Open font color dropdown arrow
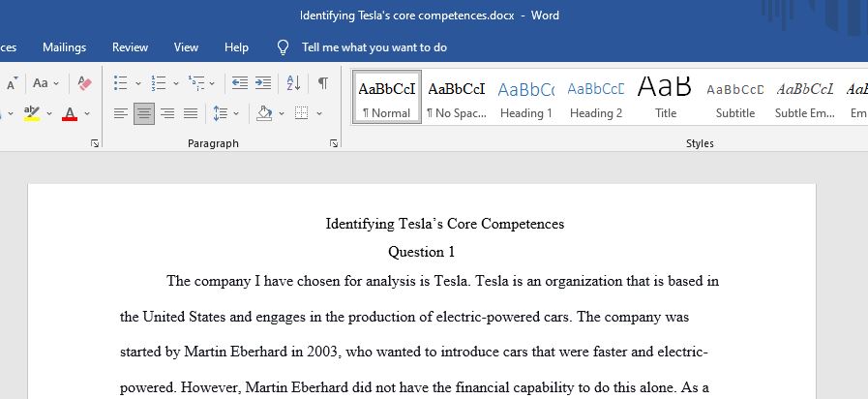The height and width of the screenshot is (399, 868). (87, 113)
